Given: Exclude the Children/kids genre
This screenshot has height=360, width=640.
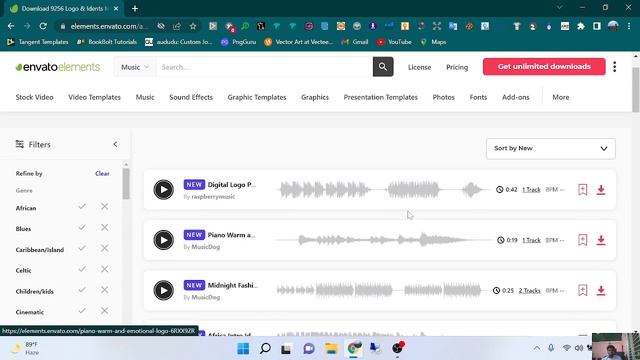Looking at the screenshot, I should 104,290.
